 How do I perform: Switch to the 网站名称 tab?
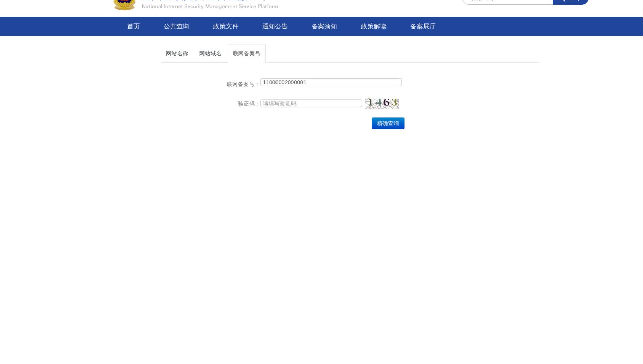click(177, 54)
